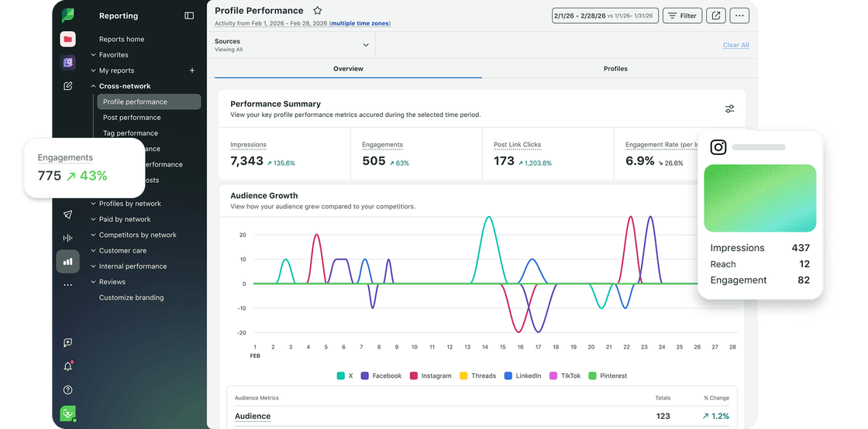Open the listening waveform icon

[67, 238]
